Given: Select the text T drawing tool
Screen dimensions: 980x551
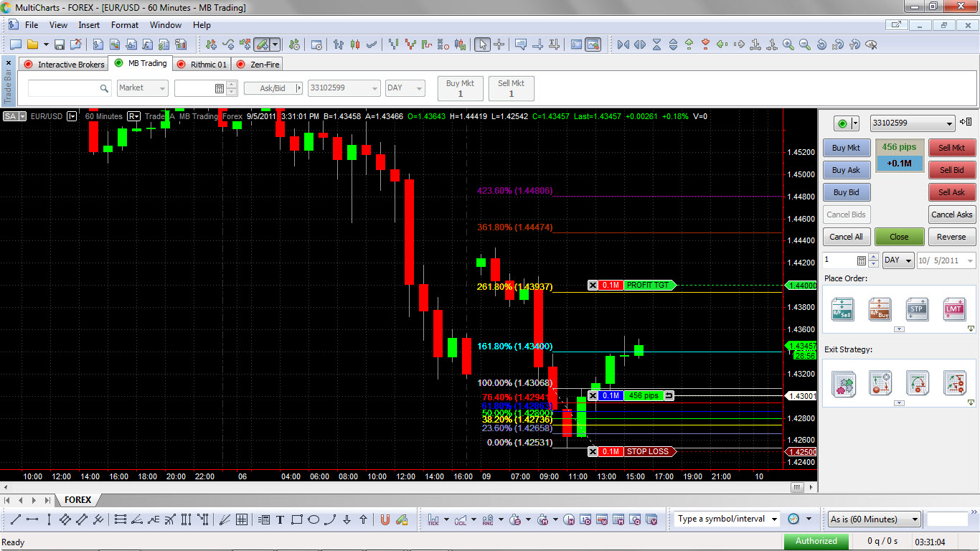Looking at the screenshot, I should (x=280, y=519).
